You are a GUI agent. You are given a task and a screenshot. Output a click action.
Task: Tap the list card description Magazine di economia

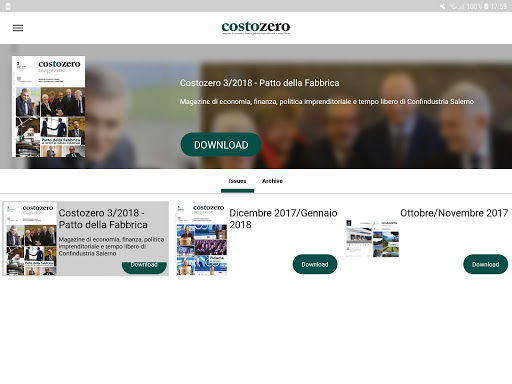111,246
